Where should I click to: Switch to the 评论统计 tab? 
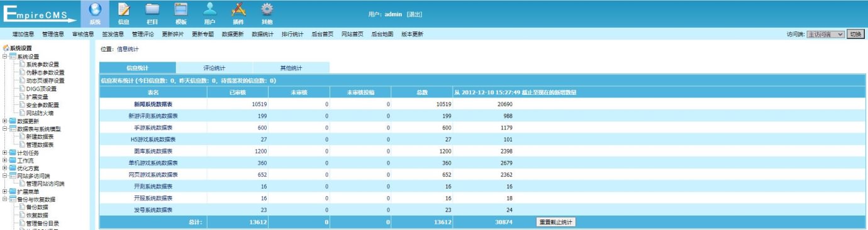point(214,67)
